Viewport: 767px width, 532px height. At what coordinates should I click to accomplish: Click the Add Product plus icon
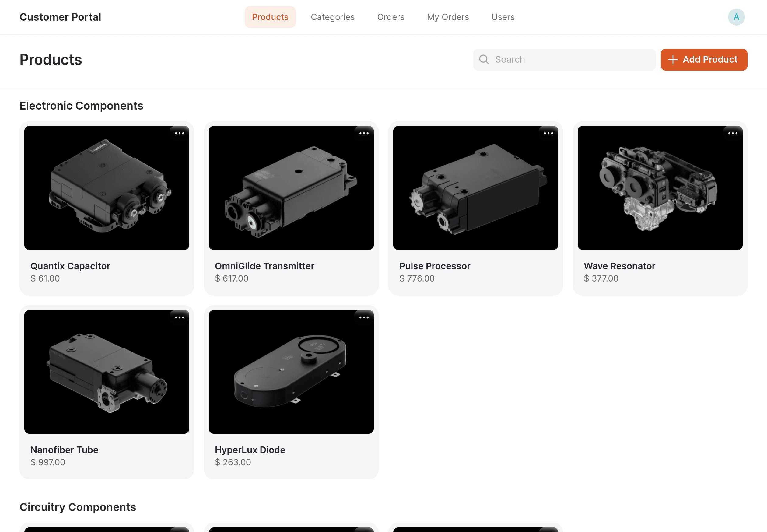(672, 59)
